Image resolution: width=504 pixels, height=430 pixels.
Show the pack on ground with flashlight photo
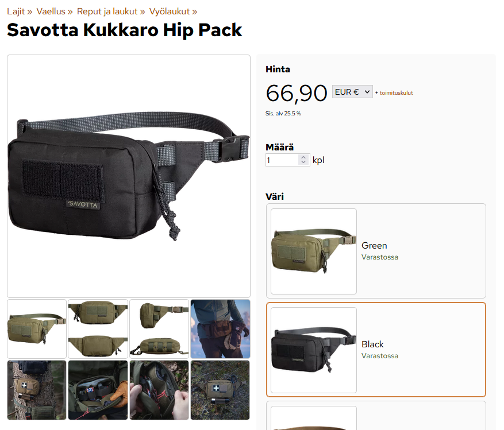click(220, 390)
